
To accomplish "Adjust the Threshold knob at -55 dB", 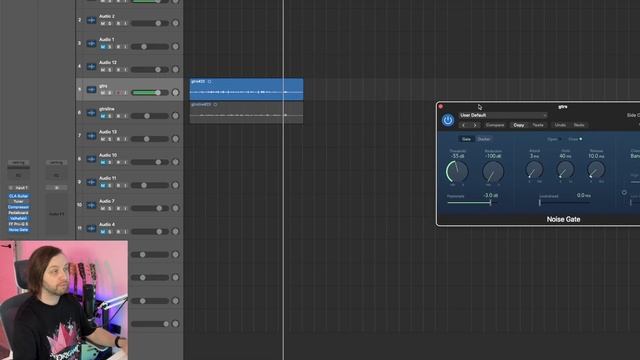I will [x=457, y=171].
